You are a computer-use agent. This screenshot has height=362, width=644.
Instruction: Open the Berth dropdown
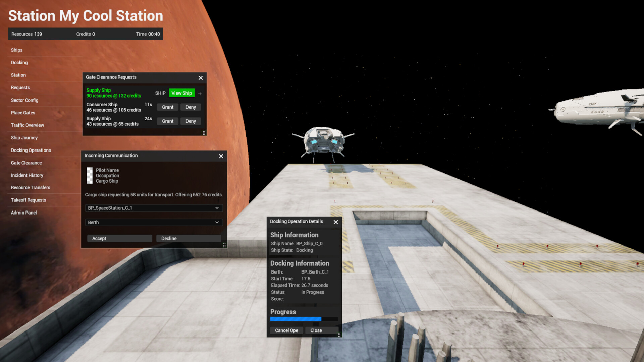click(154, 222)
